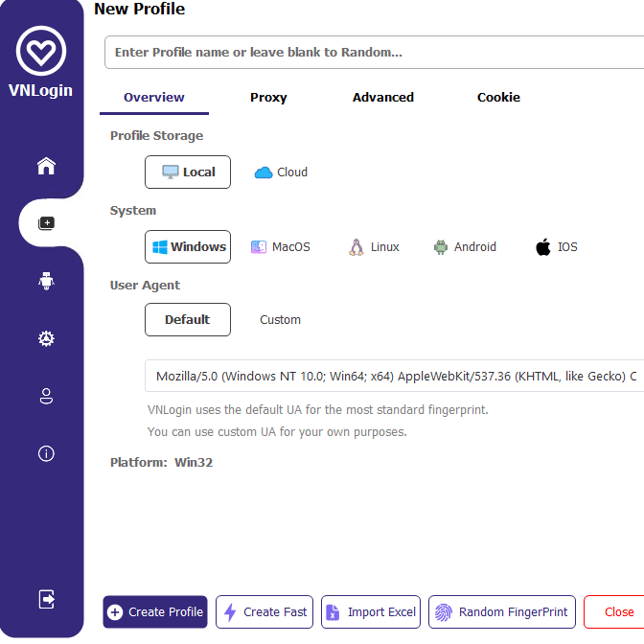The height and width of the screenshot is (644, 644).
Task: Click the VNLogin brand text
Action: 40,91
